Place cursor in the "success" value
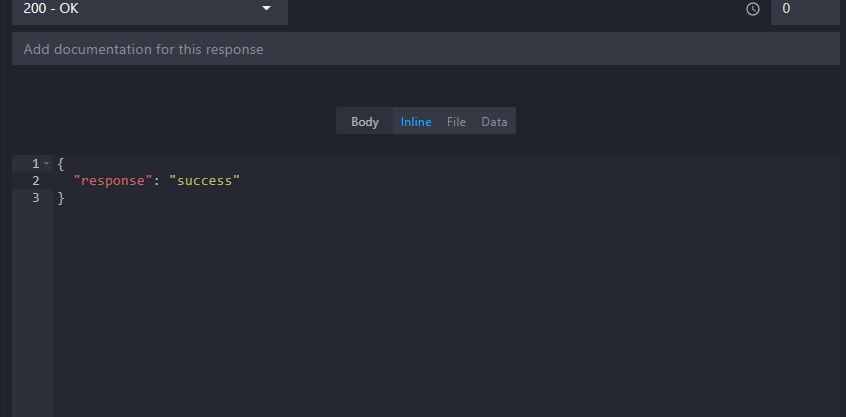This screenshot has height=417, width=846. [x=204, y=181]
